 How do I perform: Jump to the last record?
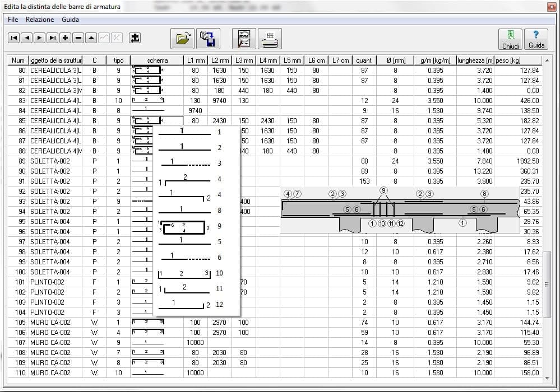click(52, 38)
